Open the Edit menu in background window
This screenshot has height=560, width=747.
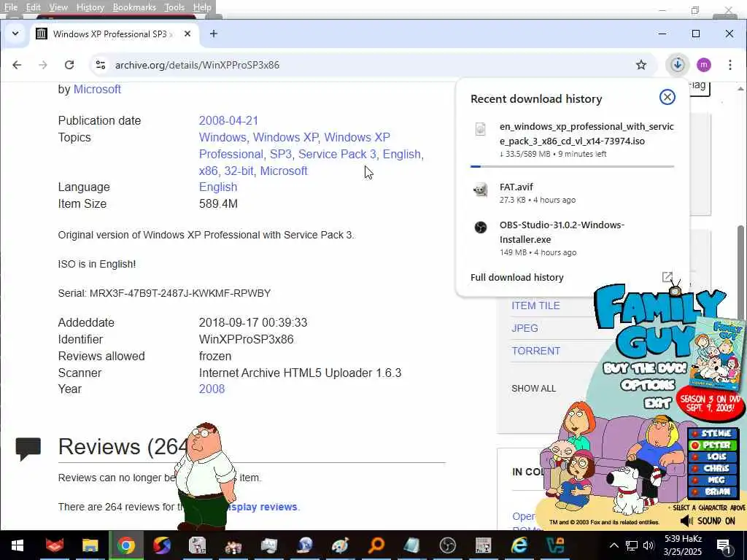coord(33,7)
